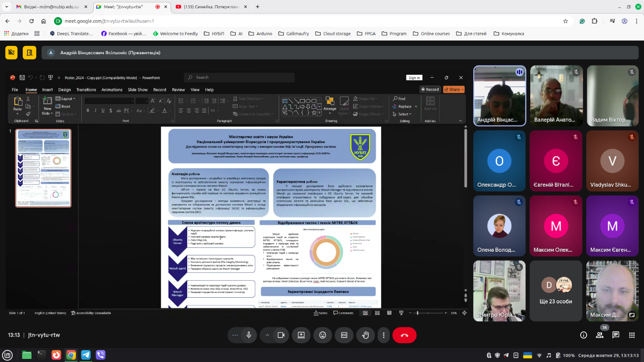The image size is (644, 362).
Task: Bookmark this page with the star icon
Action: point(565,21)
